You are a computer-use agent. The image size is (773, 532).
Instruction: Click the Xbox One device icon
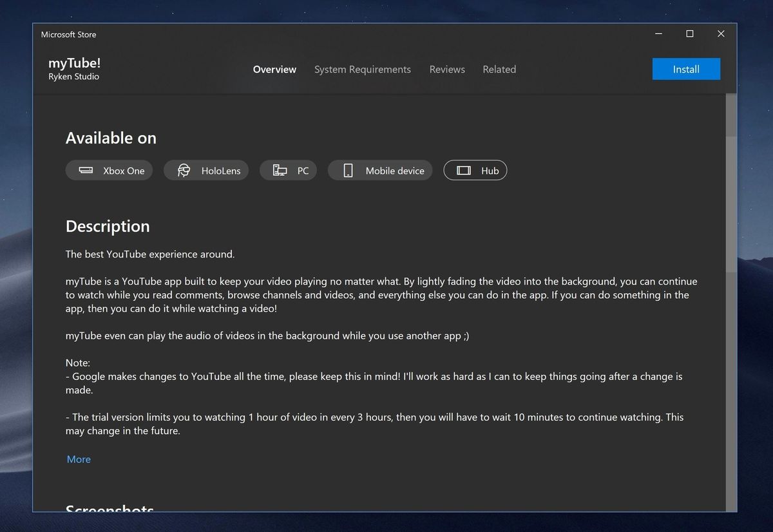coord(86,170)
